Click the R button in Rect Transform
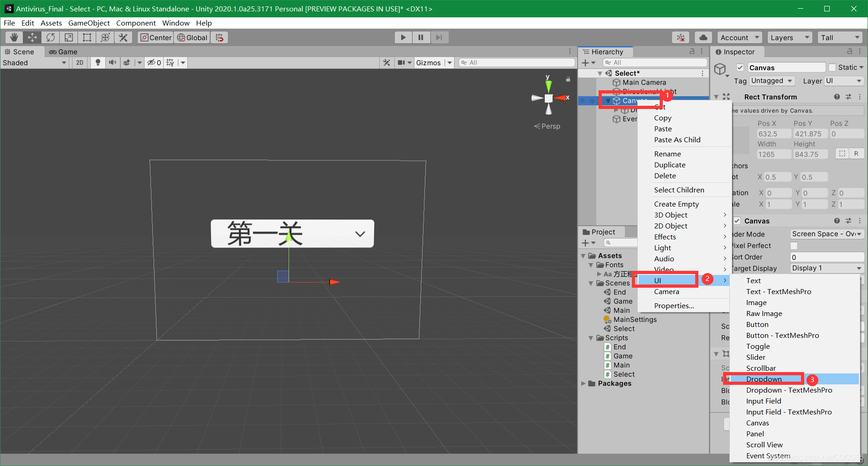Screen dimensions: 868x466 pos(856,154)
